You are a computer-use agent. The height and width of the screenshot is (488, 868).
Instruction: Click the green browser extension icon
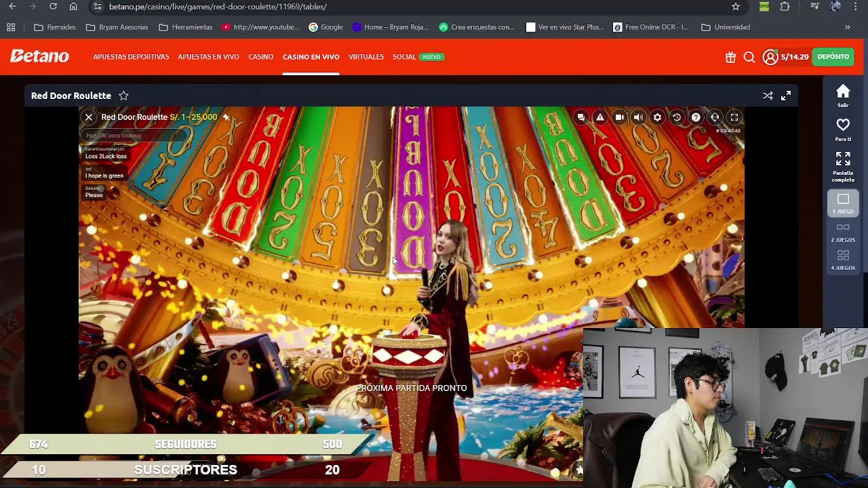coord(764,7)
